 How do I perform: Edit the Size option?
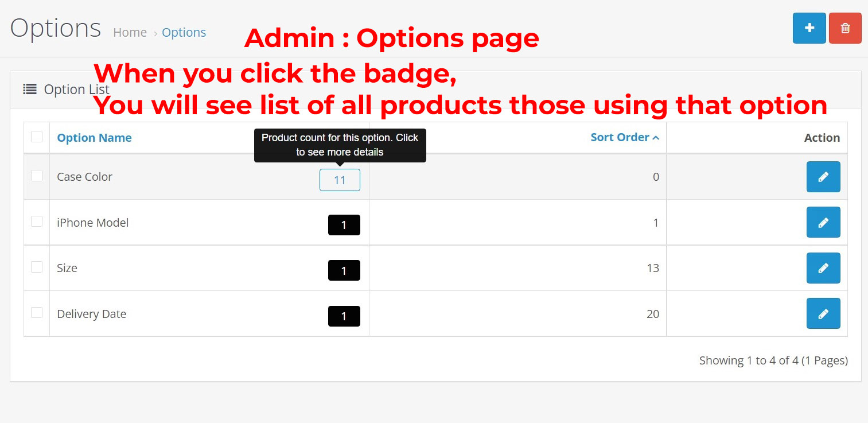823,268
